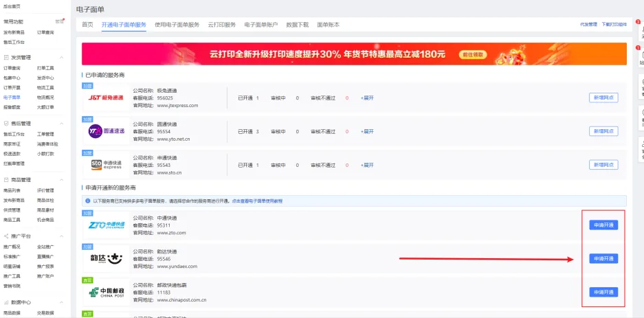Click 申请开通 for 邮政快递包裹

point(603,292)
